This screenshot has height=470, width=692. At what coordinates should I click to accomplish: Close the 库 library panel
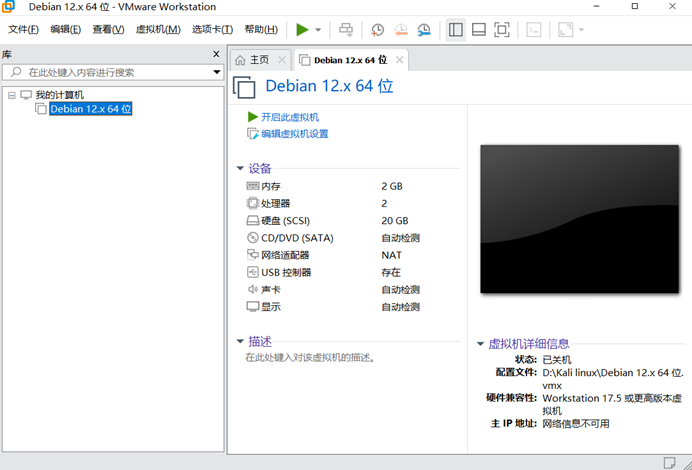[216, 54]
